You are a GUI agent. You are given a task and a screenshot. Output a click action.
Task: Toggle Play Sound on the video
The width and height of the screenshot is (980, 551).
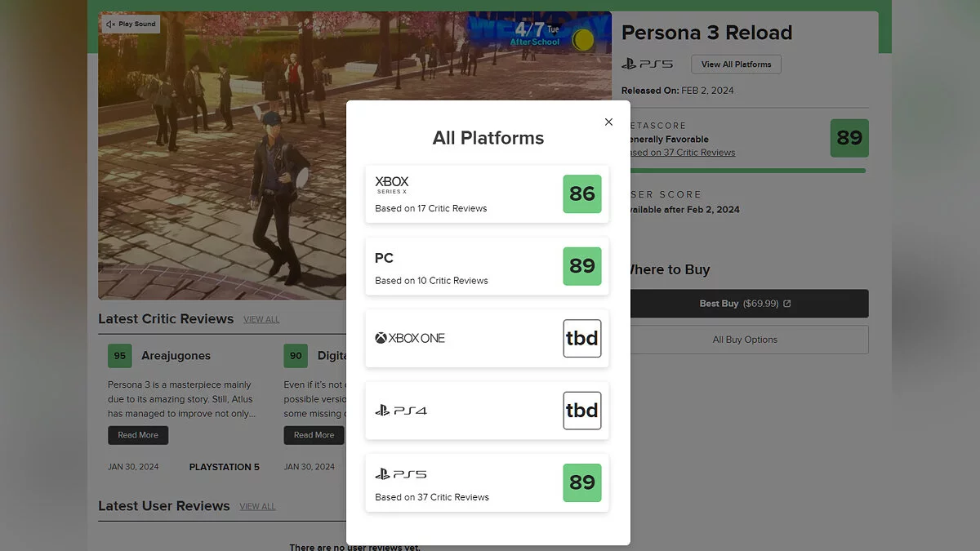tap(131, 24)
